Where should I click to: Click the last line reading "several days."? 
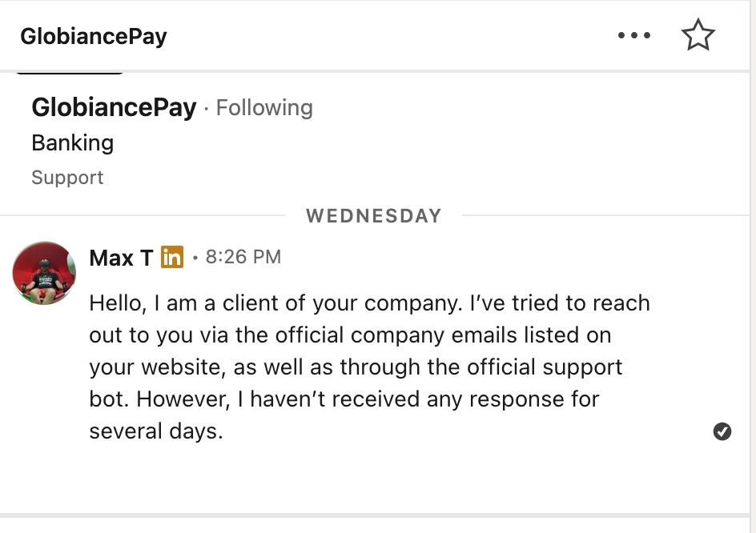pyautogui.click(x=156, y=431)
